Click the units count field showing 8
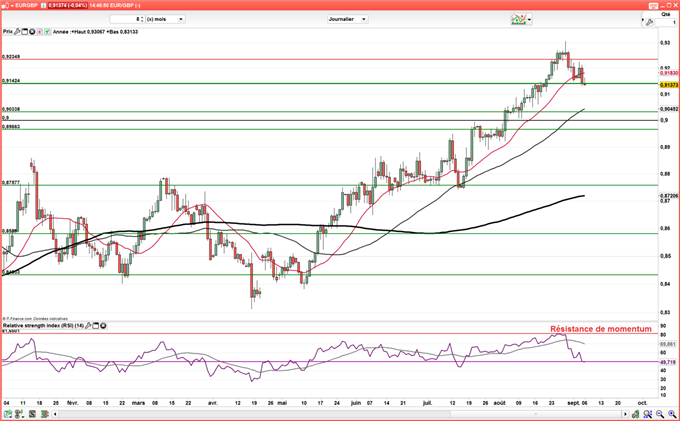The width and height of the screenshot is (680, 421). click(125, 19)
